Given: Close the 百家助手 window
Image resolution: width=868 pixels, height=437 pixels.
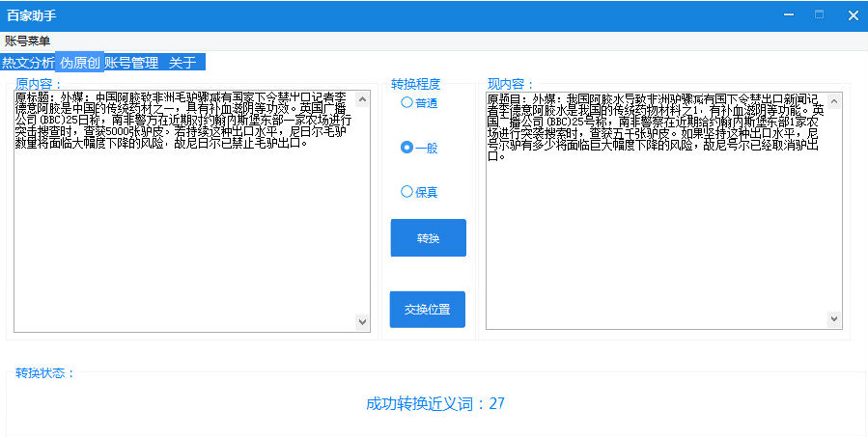Looking at the screenshot, I should coord(854,15).
